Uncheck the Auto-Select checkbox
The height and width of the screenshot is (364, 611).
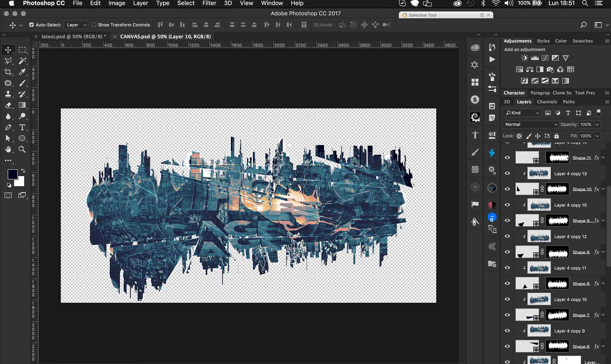click(32, 25)
